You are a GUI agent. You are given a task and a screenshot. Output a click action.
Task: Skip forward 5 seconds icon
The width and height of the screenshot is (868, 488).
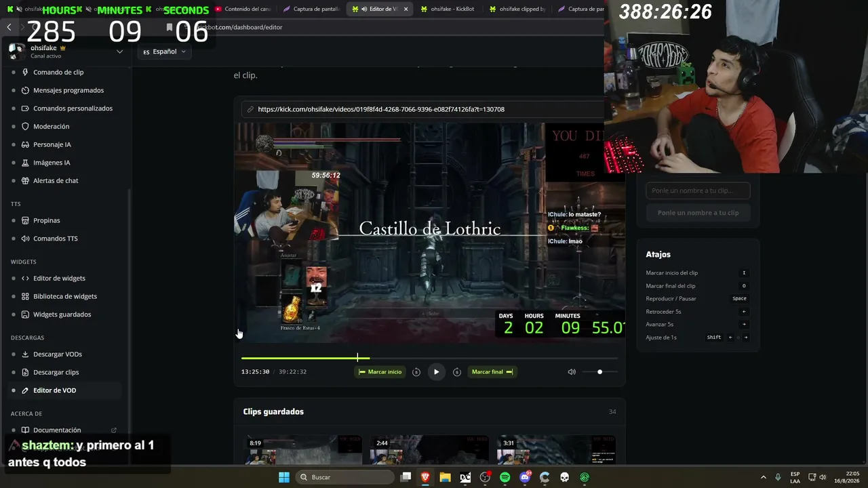457,371
